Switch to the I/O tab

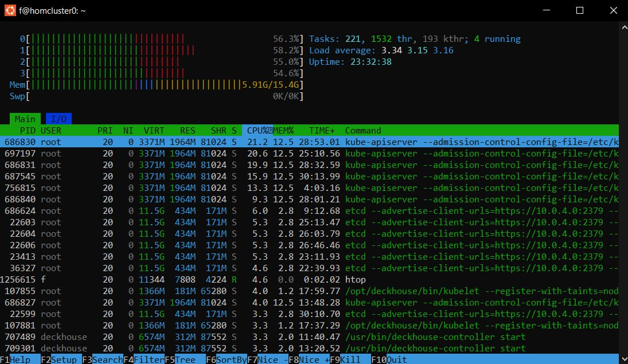(x=58, y=119)
